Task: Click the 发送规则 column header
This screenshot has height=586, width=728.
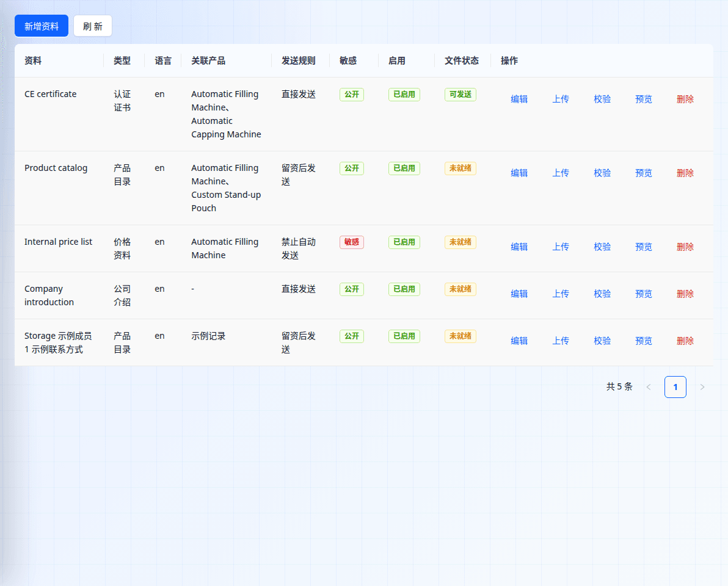Action: pyautogui.click(x=298, y=61)
